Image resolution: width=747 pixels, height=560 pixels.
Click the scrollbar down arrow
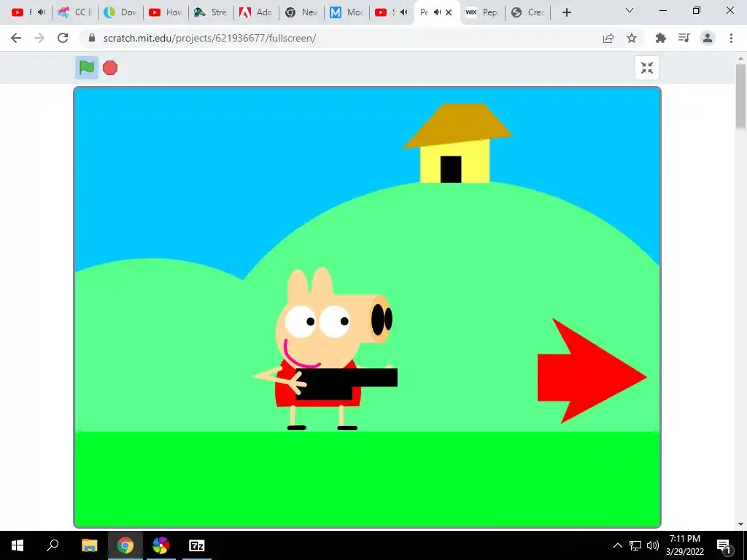740,524
